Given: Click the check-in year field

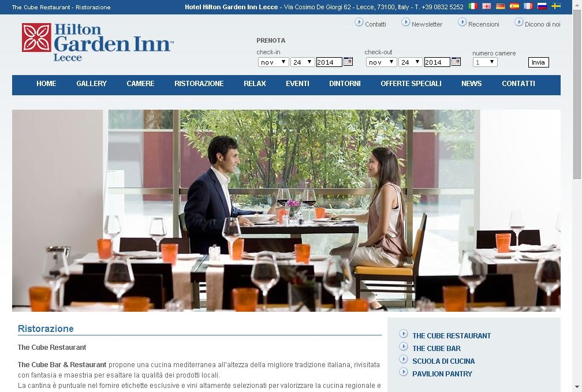Looking at the screenshot, I should [329, 62].
